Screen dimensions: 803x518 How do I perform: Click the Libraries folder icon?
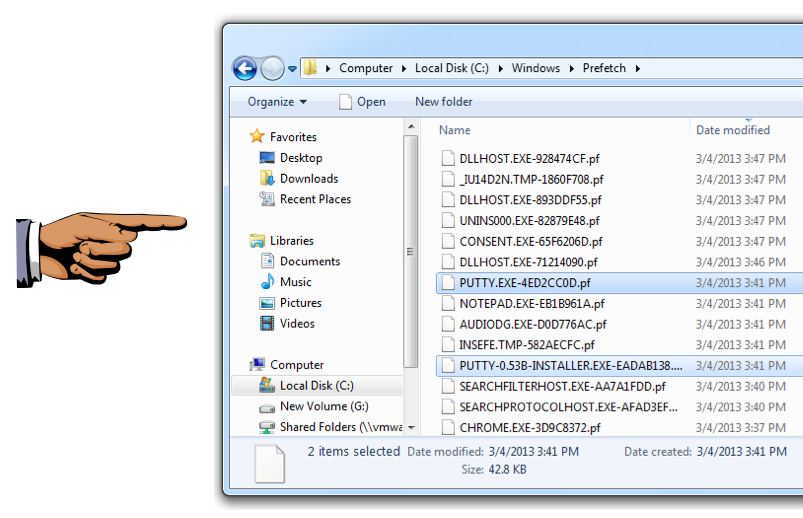tap(257, 241)
